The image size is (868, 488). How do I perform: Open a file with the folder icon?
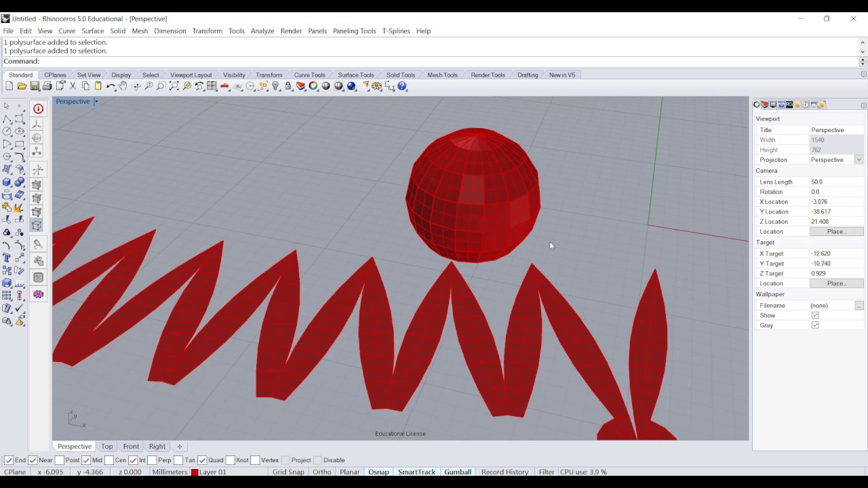point(22,86)
